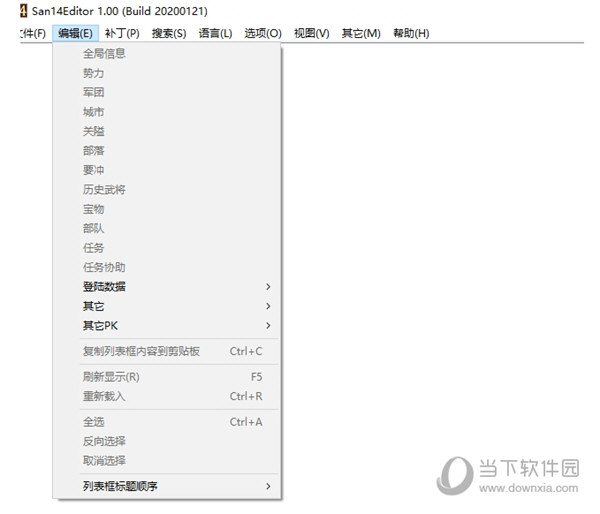
Task: Close the open 编辑(E) menu
Action: tap(75, 33)
